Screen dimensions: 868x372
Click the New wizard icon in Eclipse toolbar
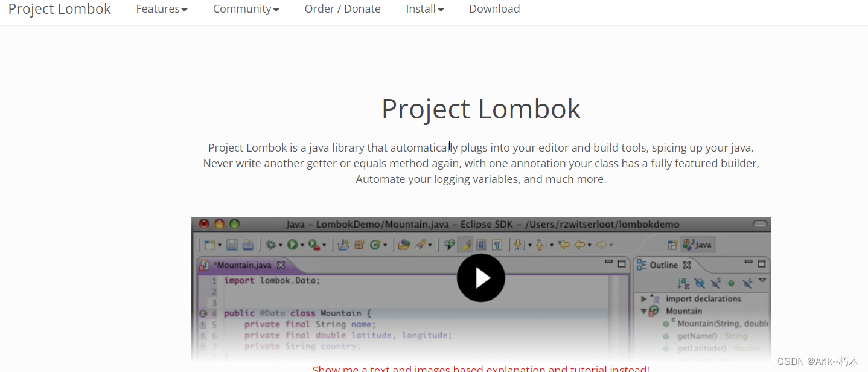210,245
